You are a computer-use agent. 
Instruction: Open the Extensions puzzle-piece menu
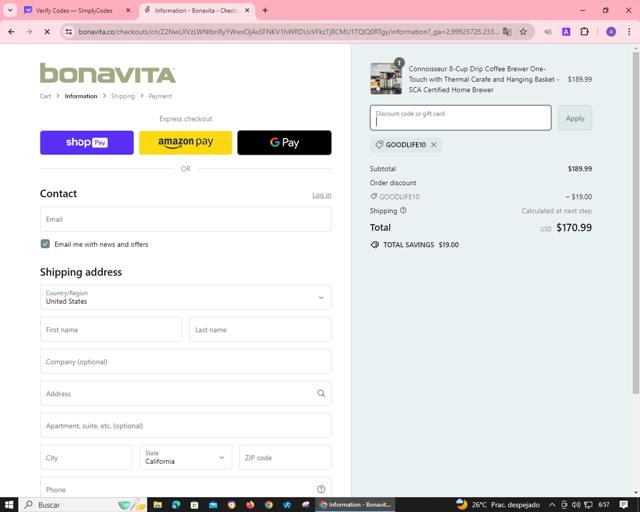click(584, 31)
